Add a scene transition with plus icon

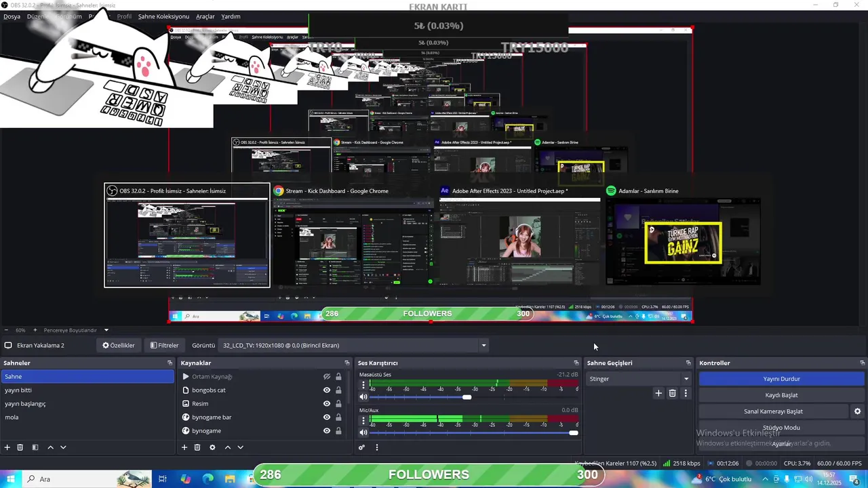[x=658, y=393]
